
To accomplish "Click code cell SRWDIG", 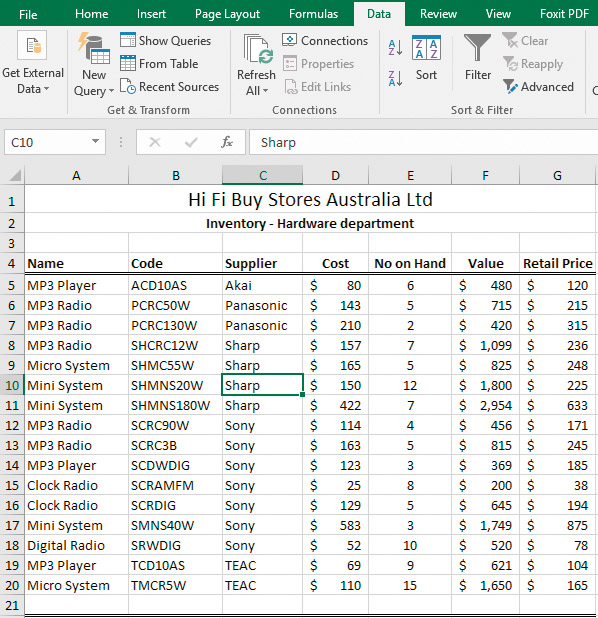I will tap(175, 545).
